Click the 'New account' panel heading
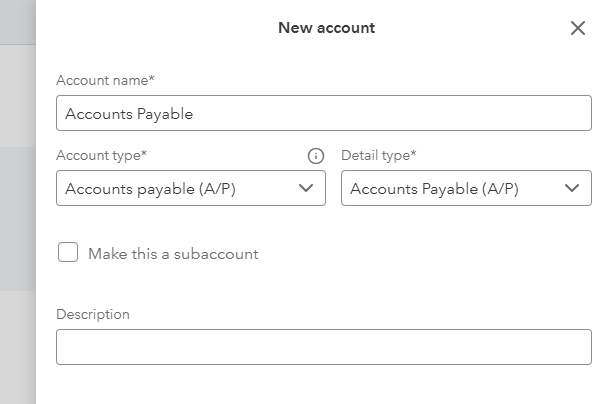Image resolution: width=602 pixels, height=404 pixels. [x=326, y=28]
